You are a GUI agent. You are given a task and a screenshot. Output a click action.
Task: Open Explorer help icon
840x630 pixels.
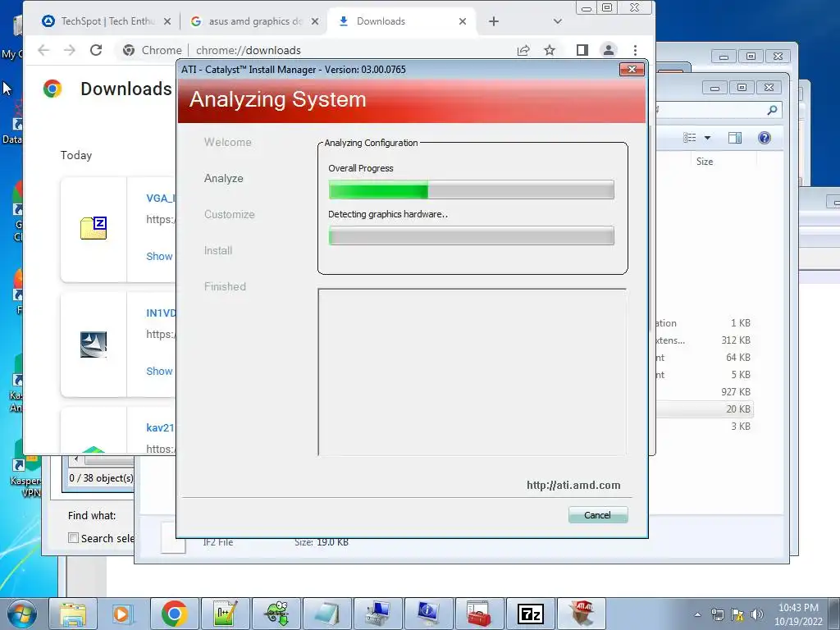point(765,138)
